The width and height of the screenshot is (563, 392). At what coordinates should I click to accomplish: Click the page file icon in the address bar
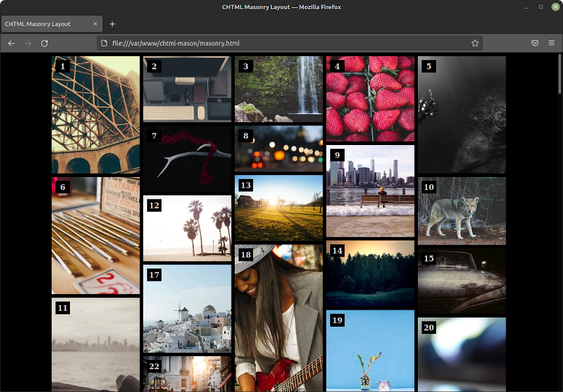click(104, 43)
